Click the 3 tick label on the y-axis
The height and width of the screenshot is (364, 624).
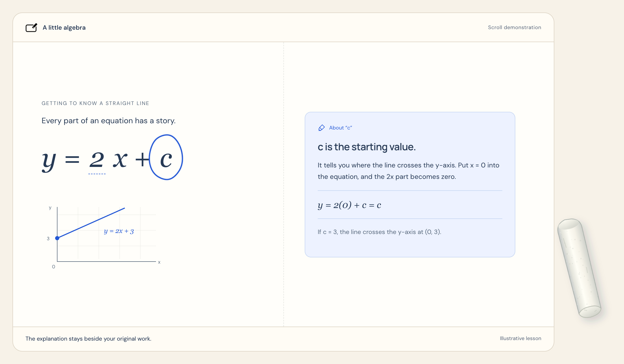48,238
